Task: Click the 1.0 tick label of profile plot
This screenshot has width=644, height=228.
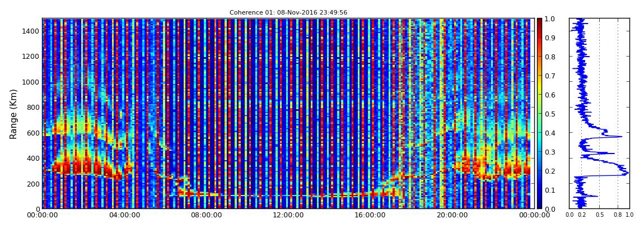Action: 629,215
